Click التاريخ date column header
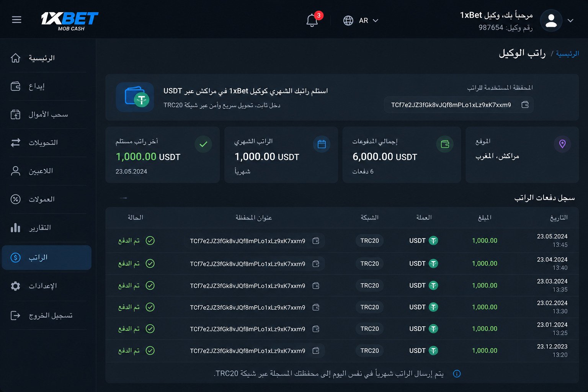This screenshot has height=392, width=588. (x=559, y=217)
